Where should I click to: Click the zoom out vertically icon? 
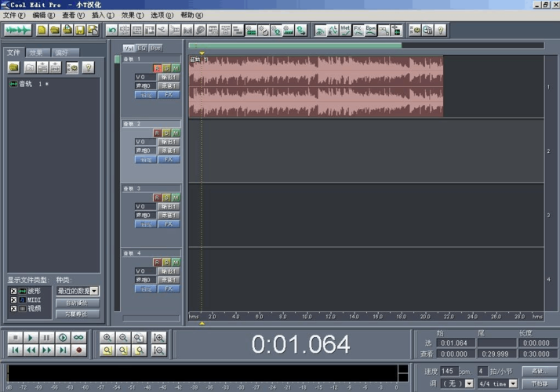(x=159, y=350)
